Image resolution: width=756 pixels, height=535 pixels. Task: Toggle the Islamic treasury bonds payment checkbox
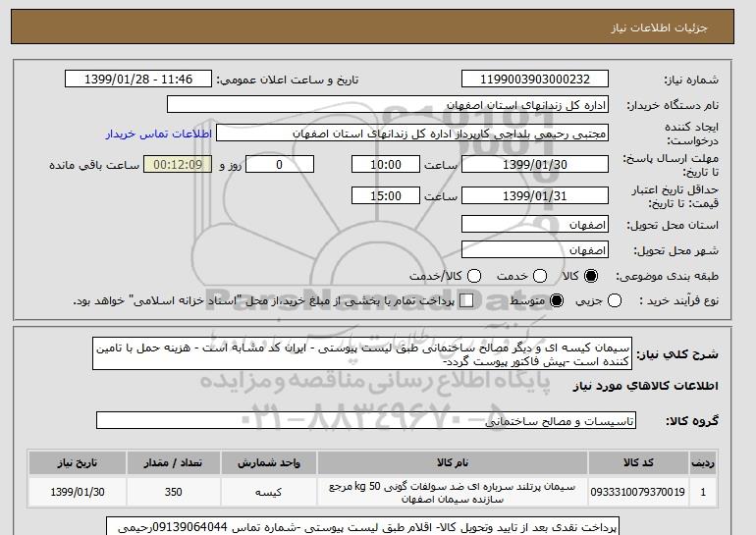pyautogui.click(x=466, y=300)
